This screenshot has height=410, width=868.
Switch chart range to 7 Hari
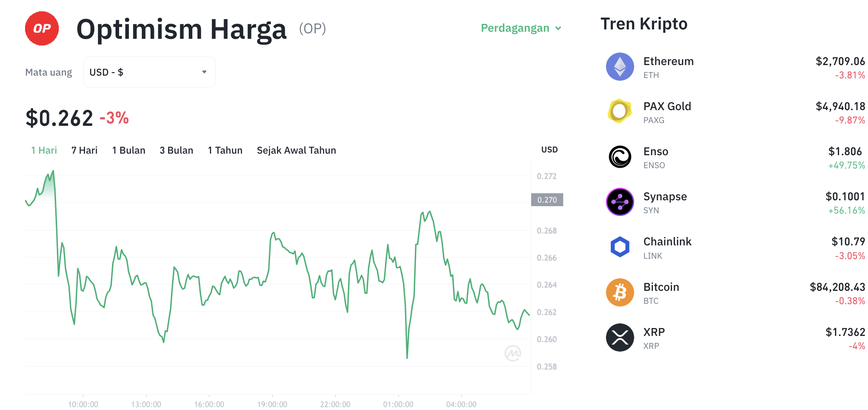(84, 150)
